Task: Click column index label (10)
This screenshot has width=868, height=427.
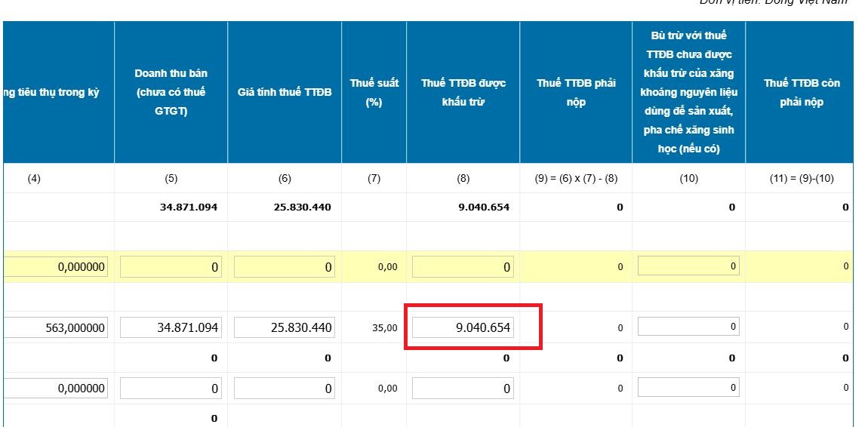Action: click(x=688, y=179)
